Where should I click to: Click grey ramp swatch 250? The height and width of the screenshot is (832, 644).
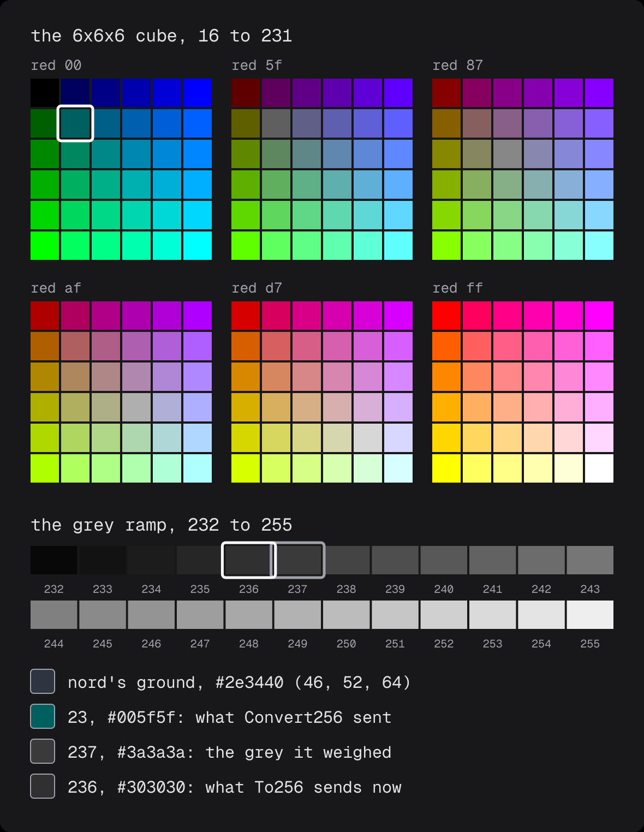point(346,615)
